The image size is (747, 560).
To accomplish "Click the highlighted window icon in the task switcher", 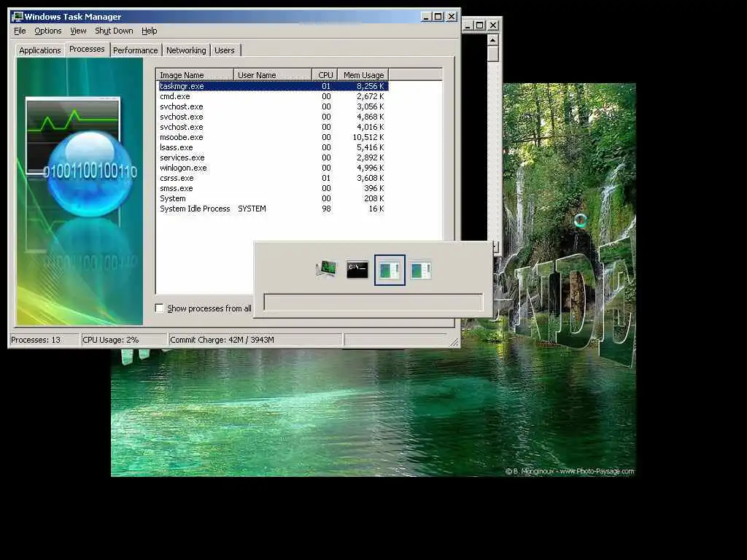I will pos(390,270).
